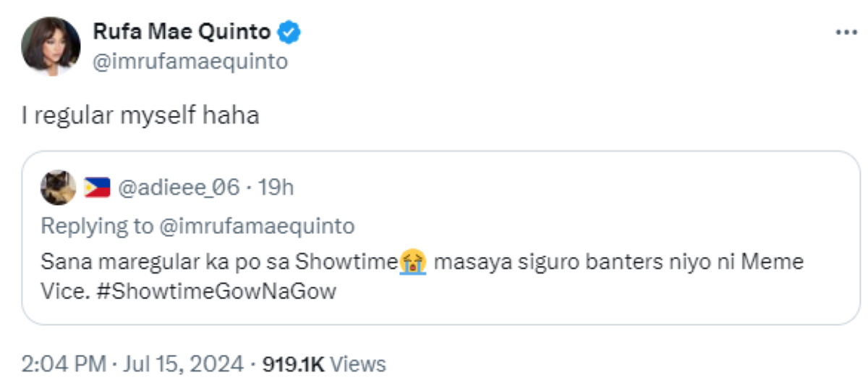Select the 'I regular myself haha' tweet text
The image size is (868, 386).
tap(140, 116)
